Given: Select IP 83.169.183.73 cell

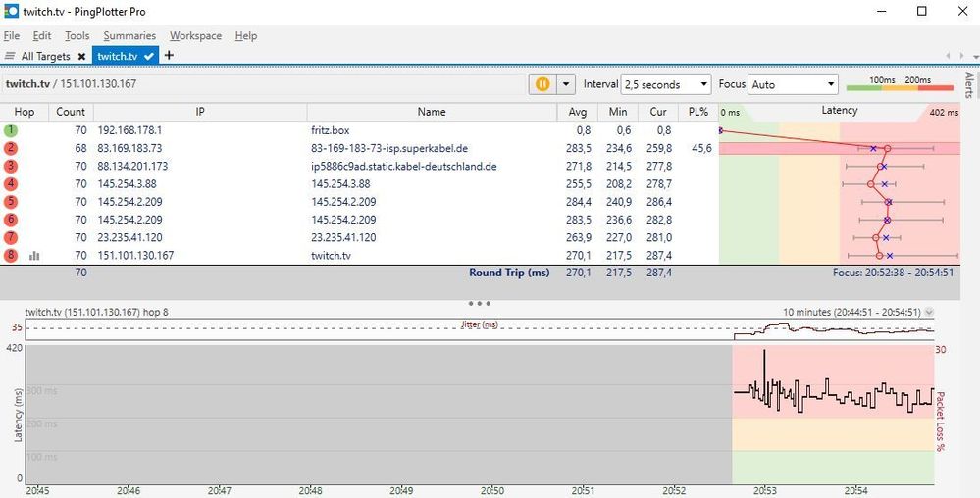Looking at the screenshot, I should 129,148.
